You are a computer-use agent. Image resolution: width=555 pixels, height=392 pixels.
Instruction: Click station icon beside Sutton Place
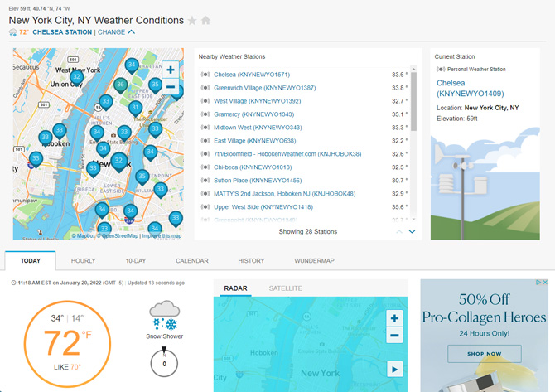pyautogui.click(x=205, y=180)
